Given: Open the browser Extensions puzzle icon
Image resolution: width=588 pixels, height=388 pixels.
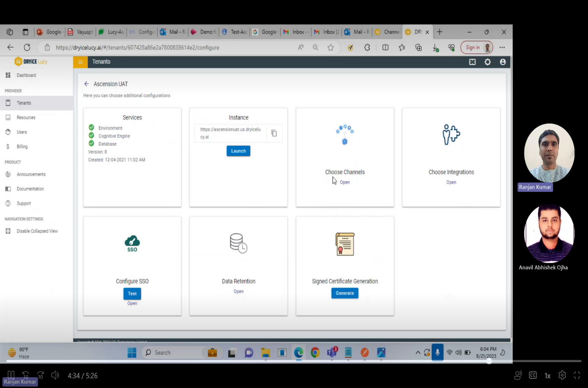Looking at the screenshot, I should (367, 48).
